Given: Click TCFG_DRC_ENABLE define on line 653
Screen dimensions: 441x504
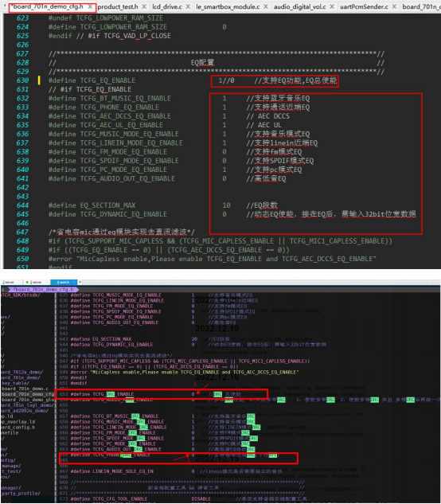Looking at the screenshot, I should click(113, 394).
